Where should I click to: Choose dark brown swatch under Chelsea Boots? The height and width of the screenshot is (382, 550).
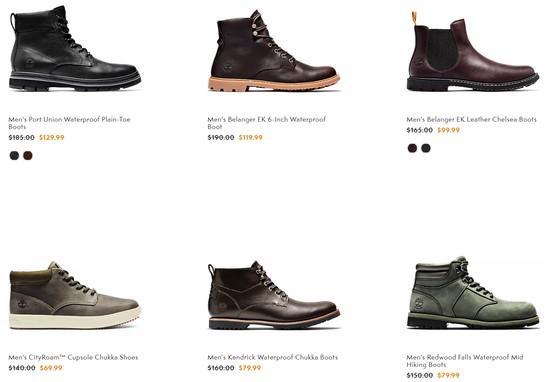tap(412, 148)
